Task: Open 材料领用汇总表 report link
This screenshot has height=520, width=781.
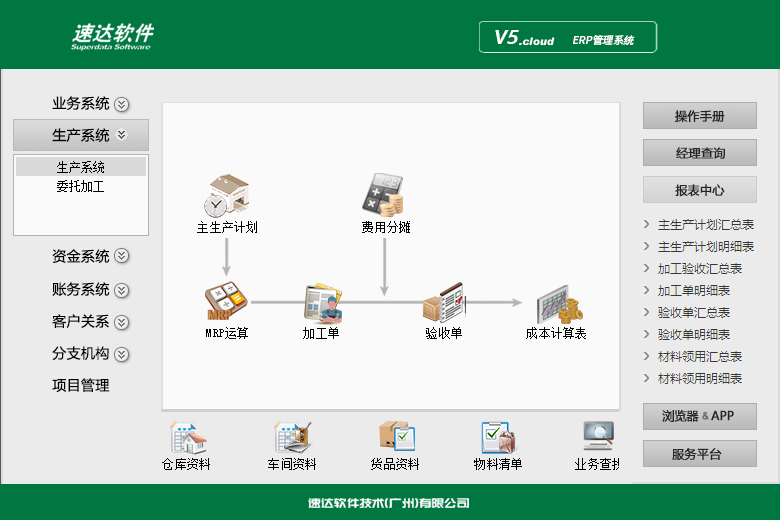Action: point(700,356)
